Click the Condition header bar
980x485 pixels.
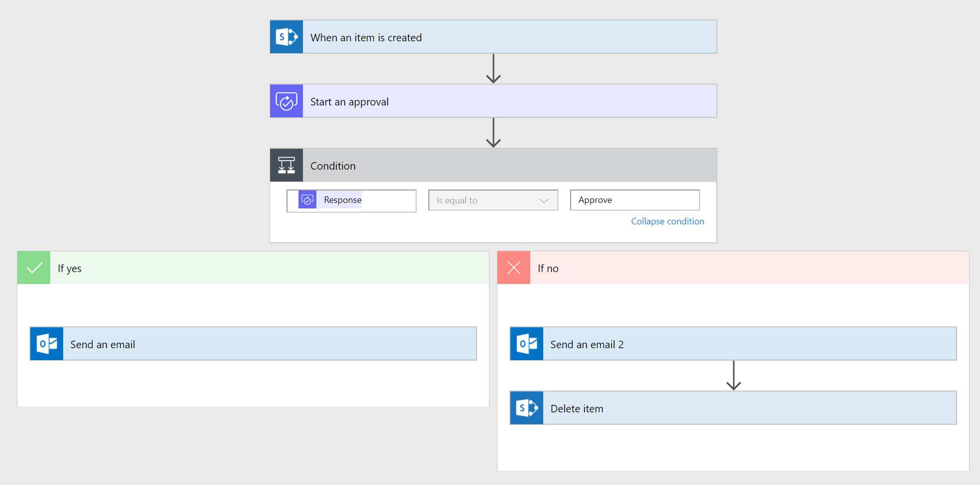(509, 166)
